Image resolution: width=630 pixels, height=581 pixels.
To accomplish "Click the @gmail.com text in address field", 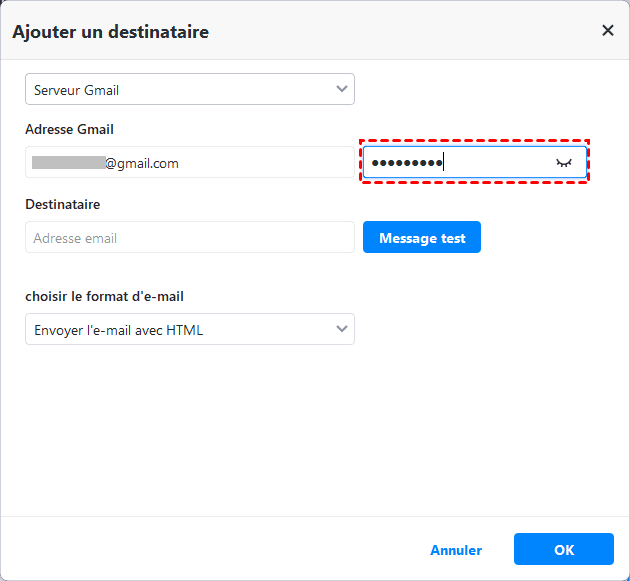I will pyautogui.click(x=142, y=163).
